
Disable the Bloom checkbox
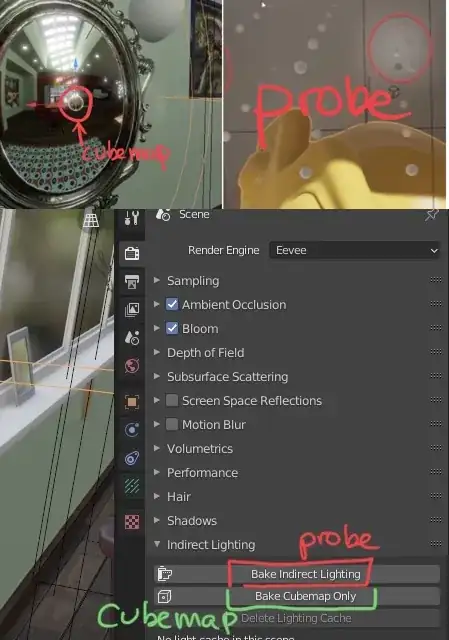coord(172,329)
